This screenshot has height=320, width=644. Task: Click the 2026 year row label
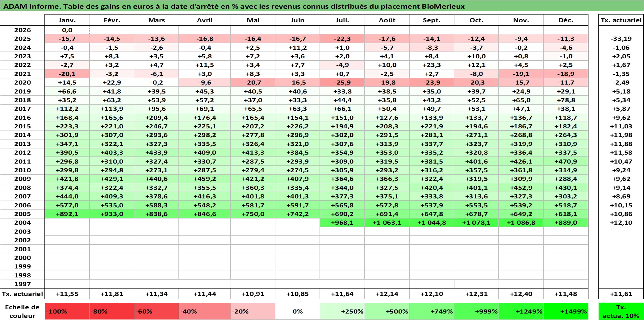point(23,30)
